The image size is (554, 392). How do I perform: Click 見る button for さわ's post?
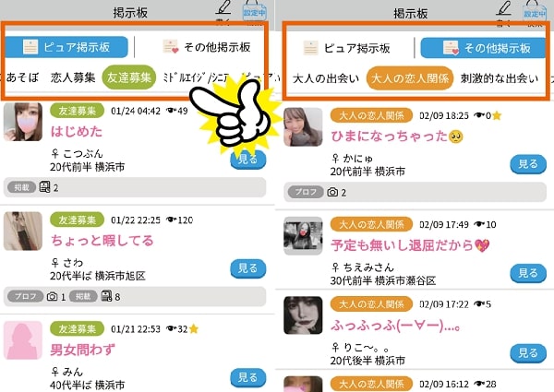pyautogui.click(x=248, y=268)
